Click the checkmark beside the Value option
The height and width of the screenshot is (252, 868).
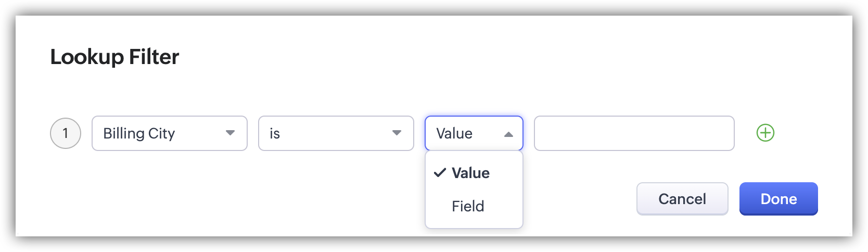440,173
